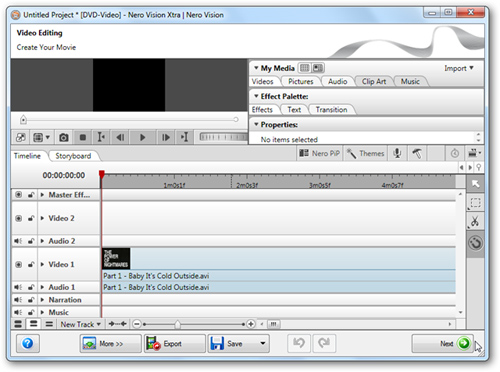Open the Themes tool

tap(365, 153)
